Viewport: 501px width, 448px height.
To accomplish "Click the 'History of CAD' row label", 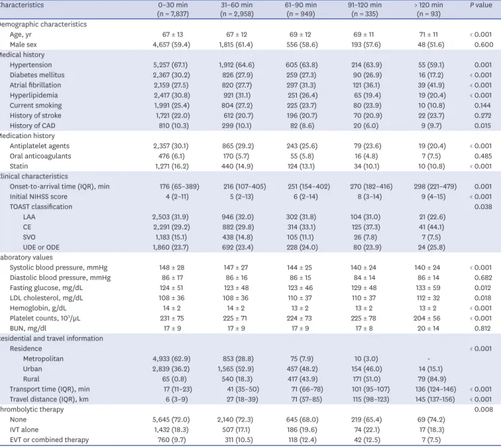I will 32,126.
